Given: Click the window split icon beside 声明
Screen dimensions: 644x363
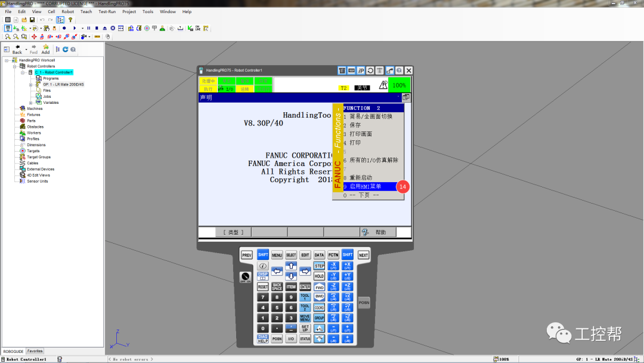Looking at the screenshot, I should (406, 97).
